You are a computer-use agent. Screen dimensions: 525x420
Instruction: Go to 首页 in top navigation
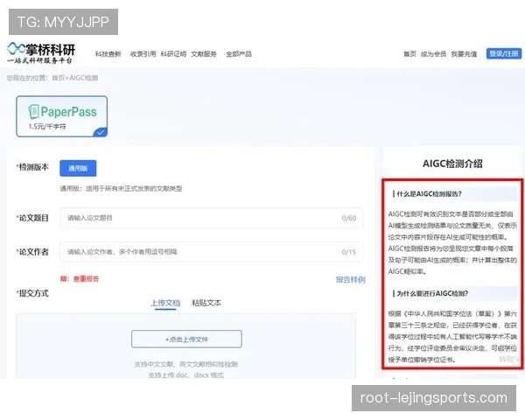(409, 54)
